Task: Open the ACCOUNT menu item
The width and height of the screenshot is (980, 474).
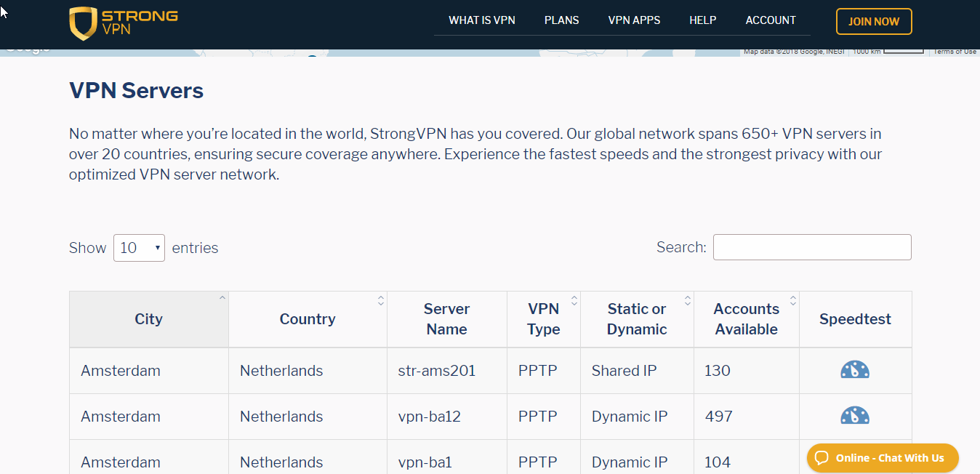Action: (x=771, y=20)
